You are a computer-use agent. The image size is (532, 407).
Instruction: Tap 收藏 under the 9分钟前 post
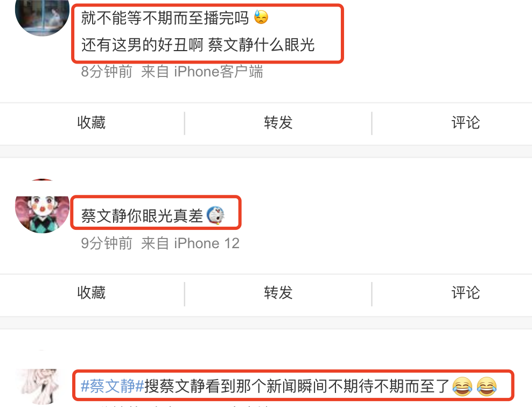[x=92, y=293]
